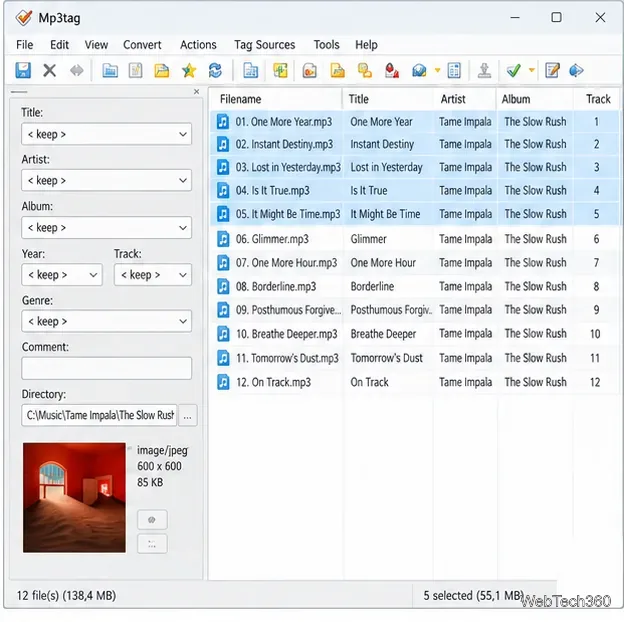
Task: Select file '06. Glimmer.mp3'
Action: click(272, 239)
